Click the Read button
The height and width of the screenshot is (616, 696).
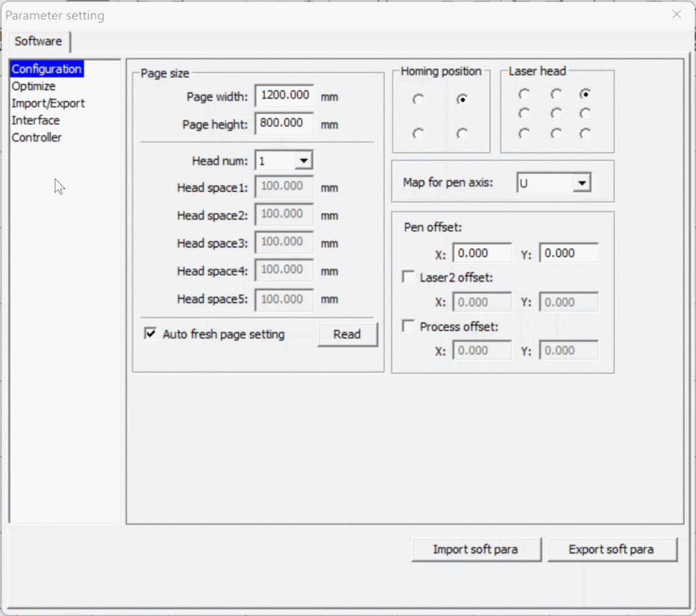[347, 335]
